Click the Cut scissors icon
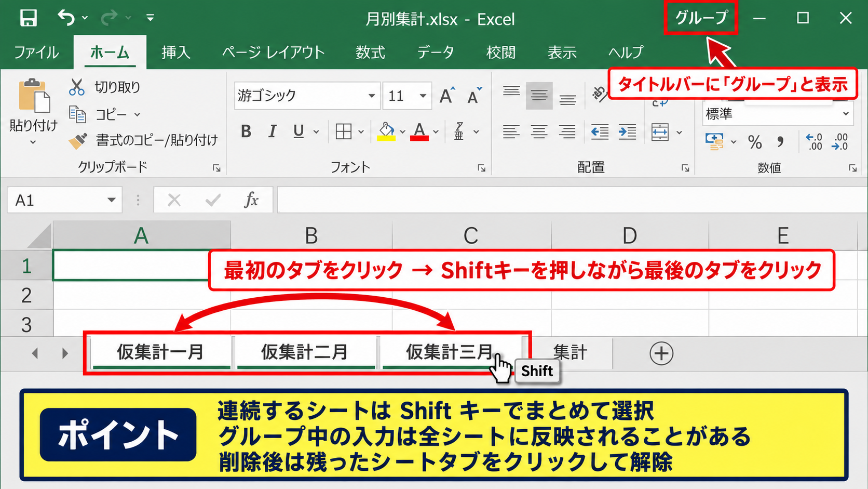 [x=77, y=87]
